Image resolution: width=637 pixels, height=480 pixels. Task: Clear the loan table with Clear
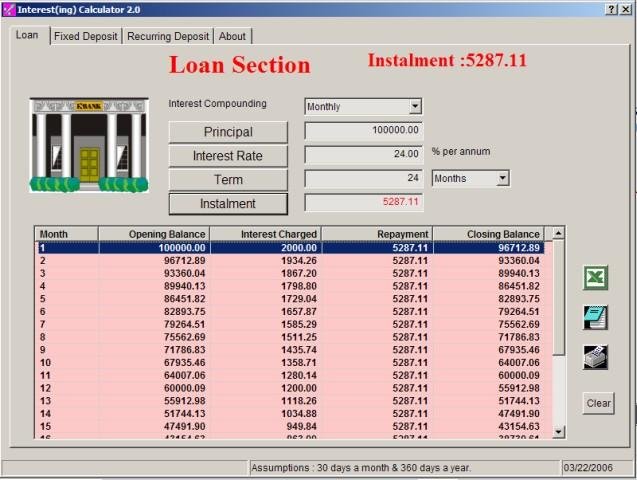click(598, 403)
